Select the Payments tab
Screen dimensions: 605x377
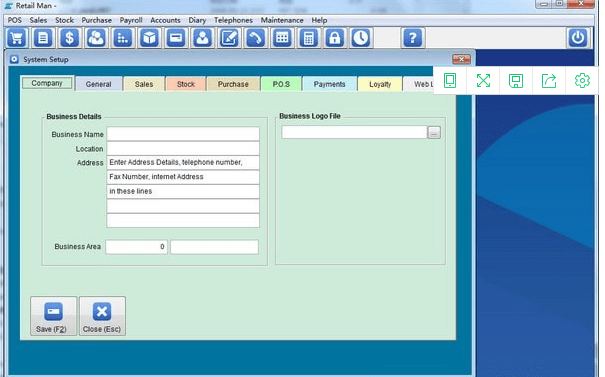coord(329,84)
